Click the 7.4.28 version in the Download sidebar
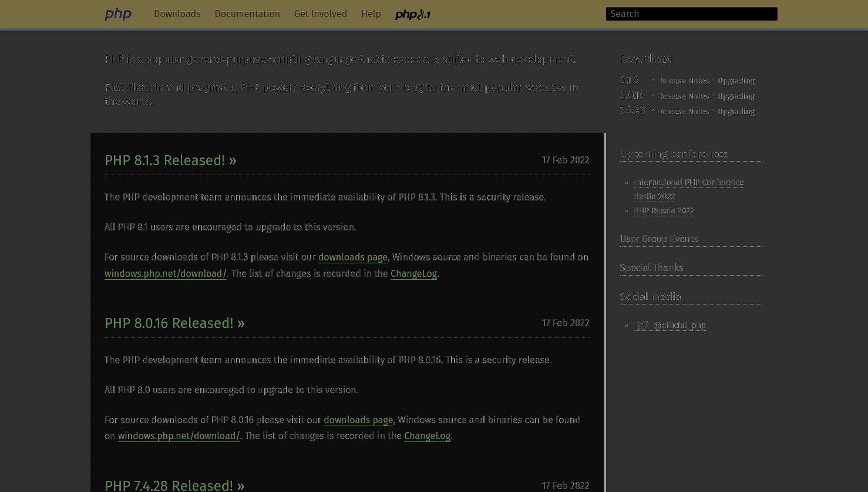Image resolution: width=868 pixels, height=492 pixels. 633,111
